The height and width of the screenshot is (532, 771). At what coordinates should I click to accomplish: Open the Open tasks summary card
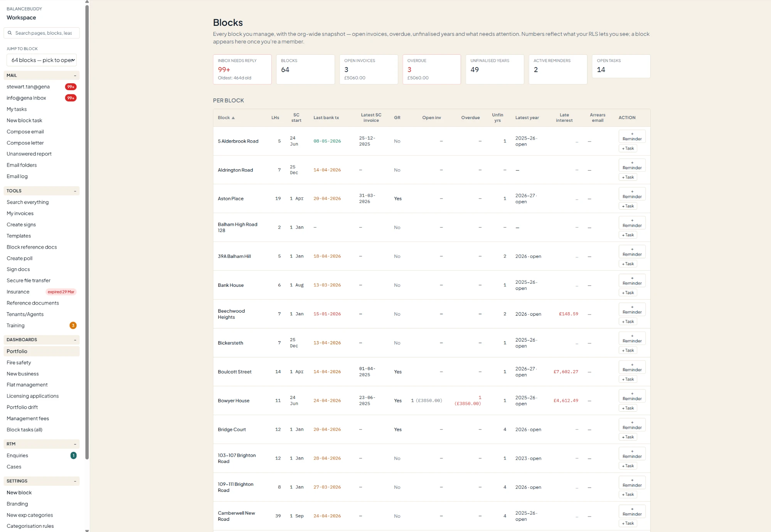tap(621, 66)
